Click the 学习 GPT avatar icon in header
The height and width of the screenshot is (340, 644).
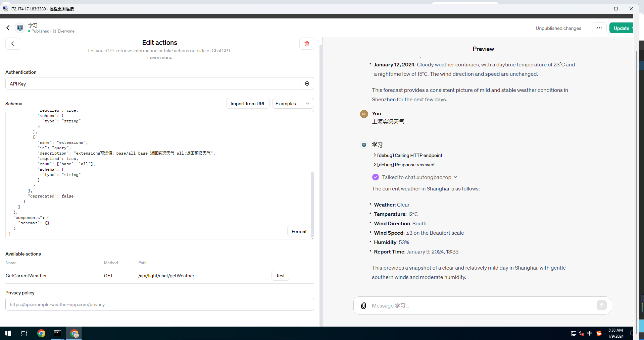point(20,28)
